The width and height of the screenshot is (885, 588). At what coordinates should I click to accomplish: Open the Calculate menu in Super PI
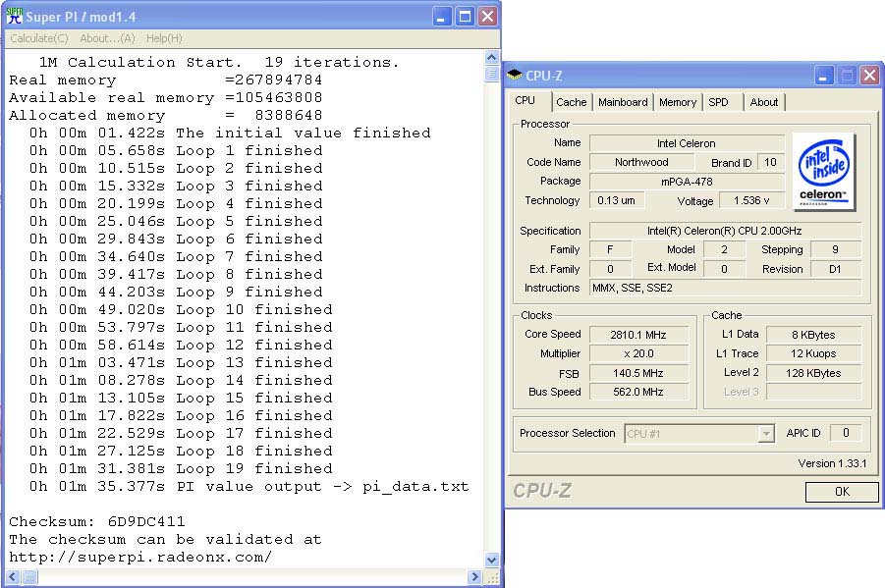[39, 38]
